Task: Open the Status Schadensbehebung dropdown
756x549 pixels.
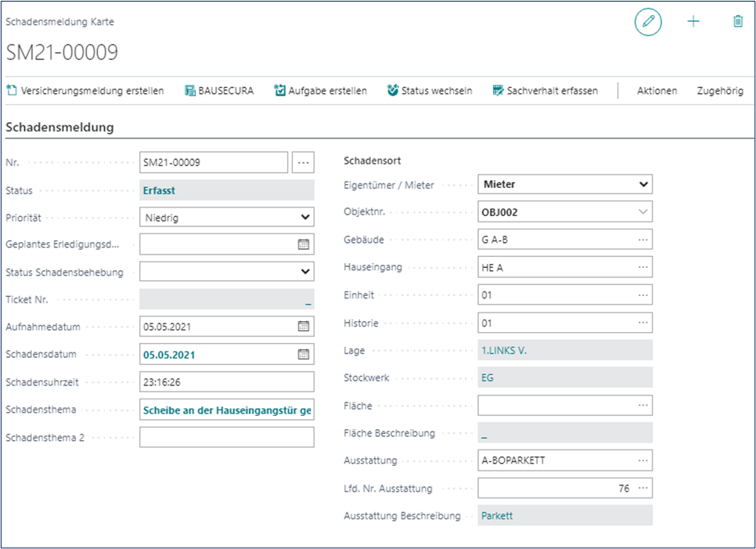Action: point(304,272)
